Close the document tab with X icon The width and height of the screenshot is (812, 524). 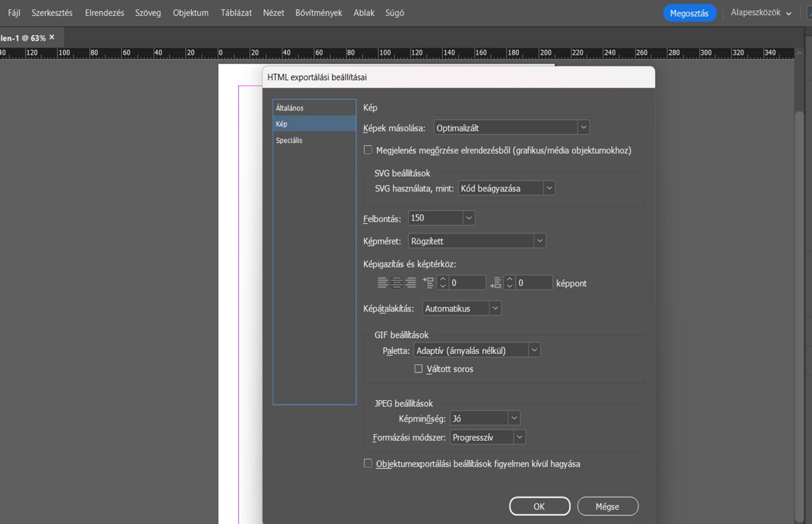(52, 37)
